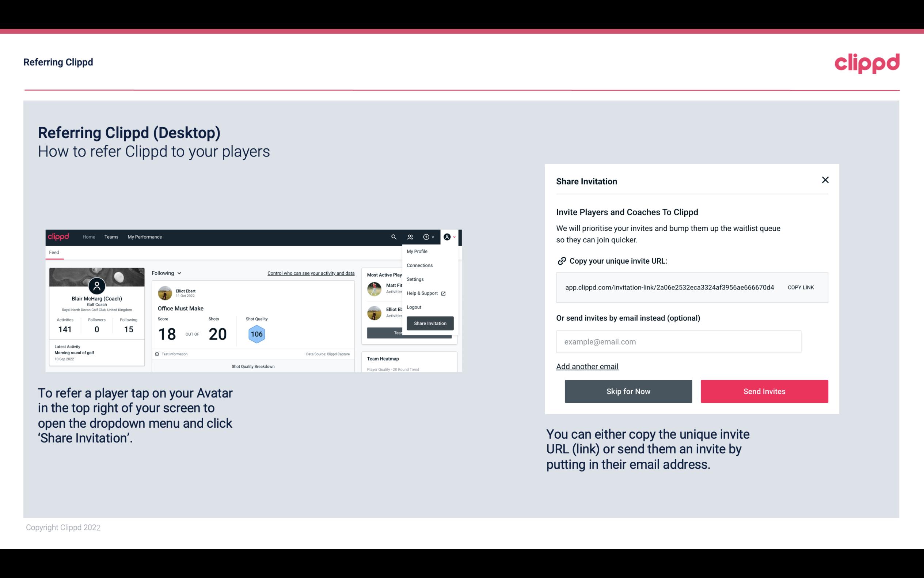Click the Clippd avatar icon top right
The width and height of the screenshot is (924, 578).
pyautogui.click(x=447, y=237)
